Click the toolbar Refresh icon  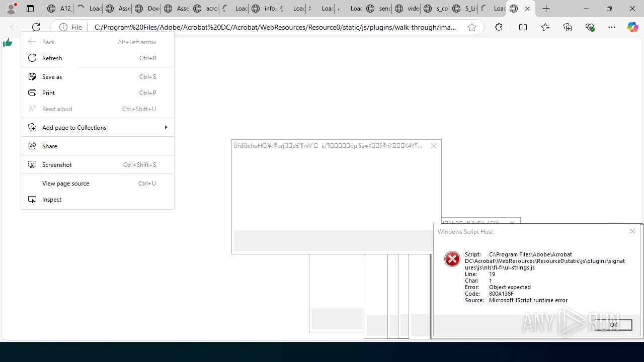36,27
